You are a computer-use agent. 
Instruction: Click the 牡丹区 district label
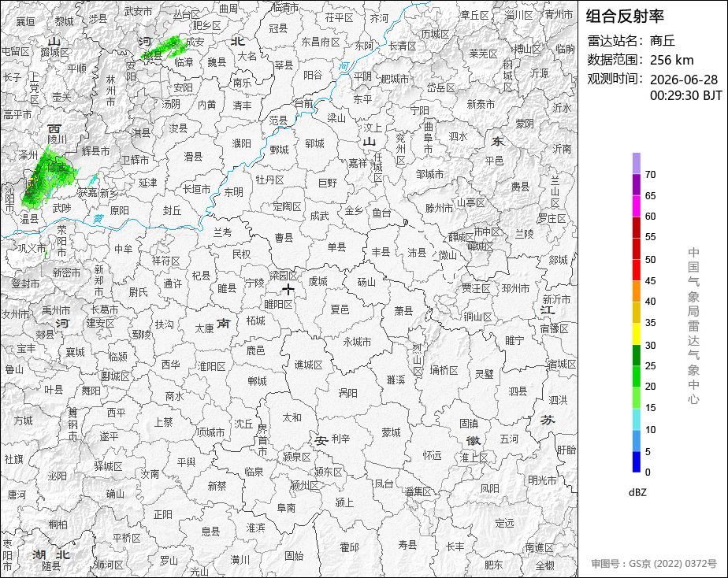click(x=269, y=180)
